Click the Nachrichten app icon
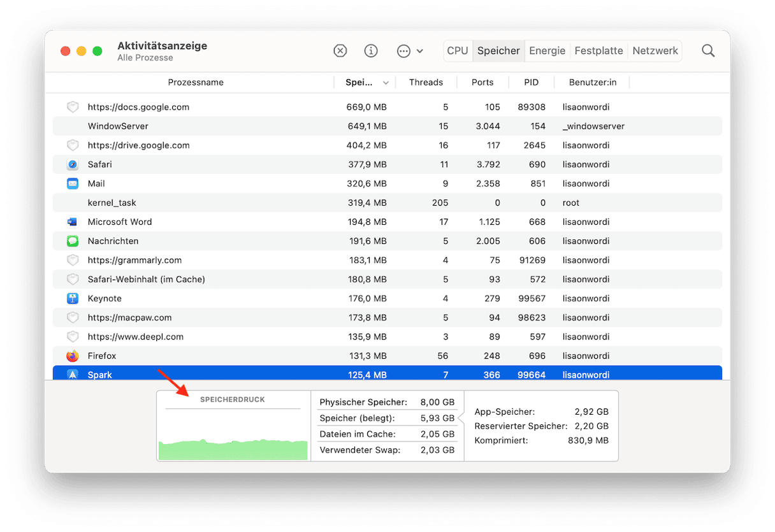 click(x=73, y=241)
